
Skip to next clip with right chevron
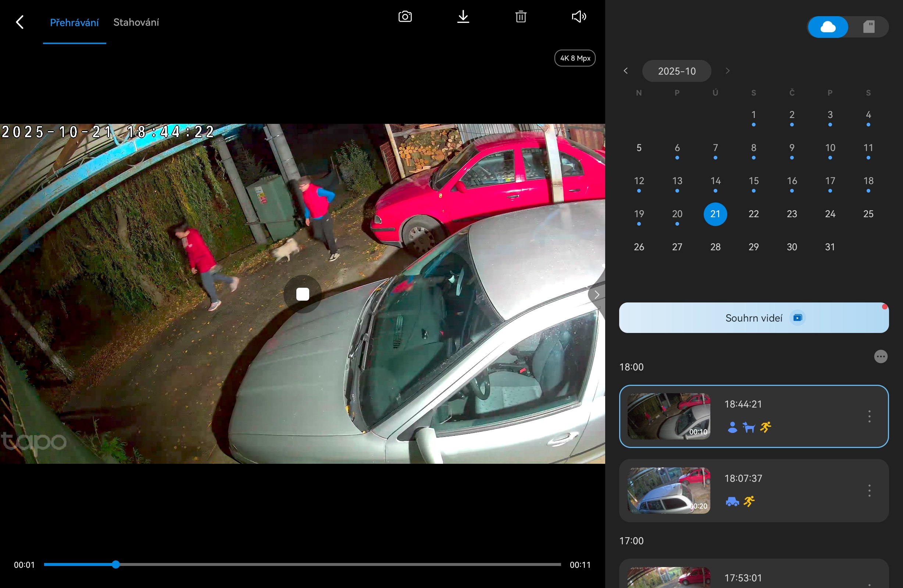tap(596, 294)
